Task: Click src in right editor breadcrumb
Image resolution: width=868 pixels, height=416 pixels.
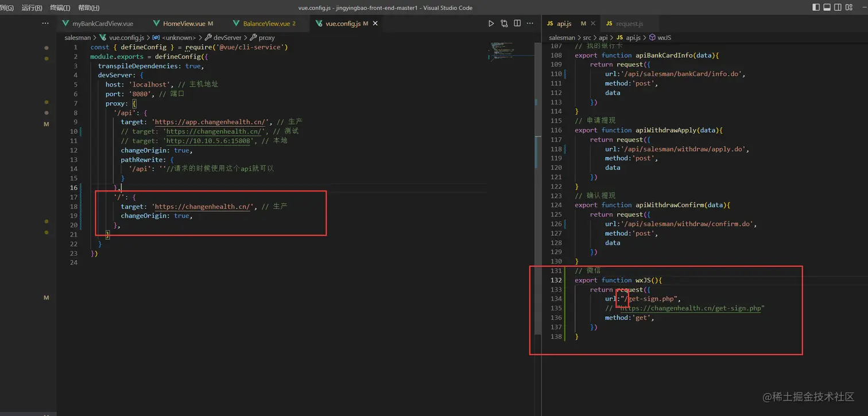Action: (x=587, y=37)
